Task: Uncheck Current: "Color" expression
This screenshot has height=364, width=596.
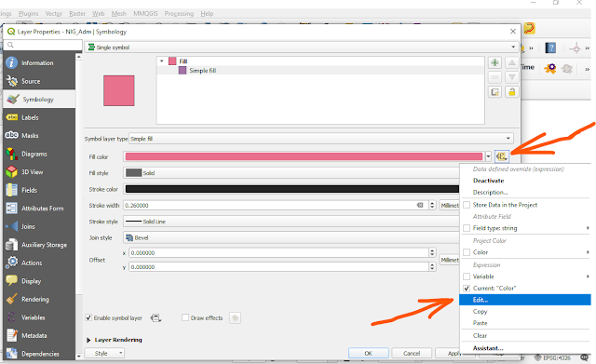Action: tap(467, 289)
